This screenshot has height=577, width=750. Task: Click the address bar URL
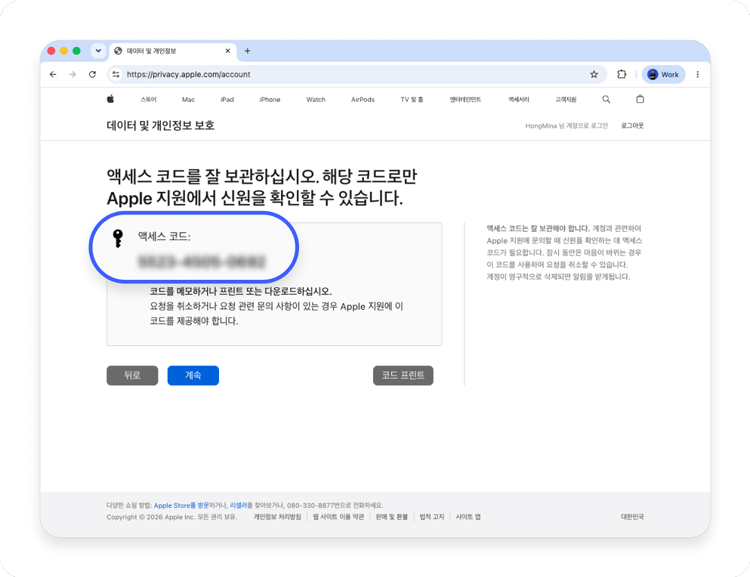point(188,74)
